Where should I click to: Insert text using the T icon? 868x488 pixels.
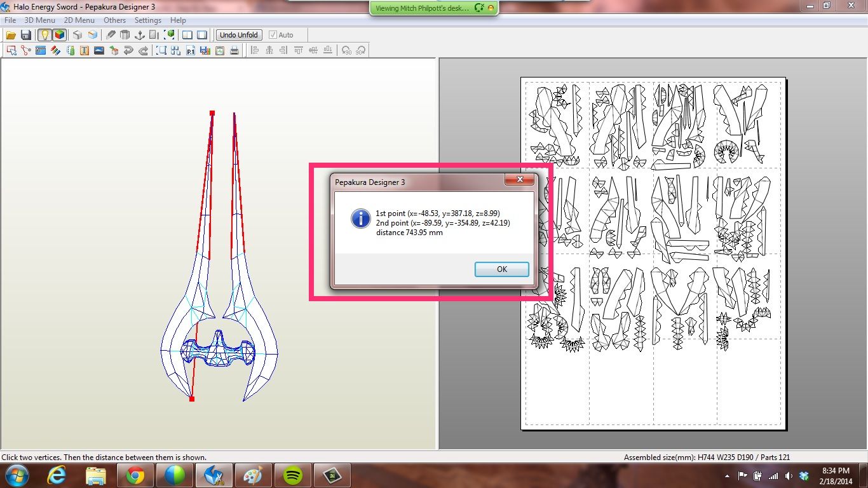(x=85, y=50)
